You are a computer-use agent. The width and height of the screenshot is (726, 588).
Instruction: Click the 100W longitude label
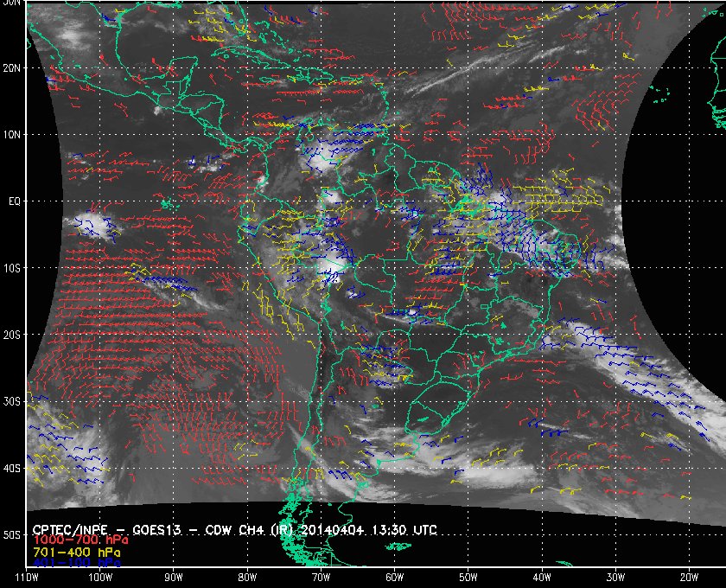pos(100,578)
